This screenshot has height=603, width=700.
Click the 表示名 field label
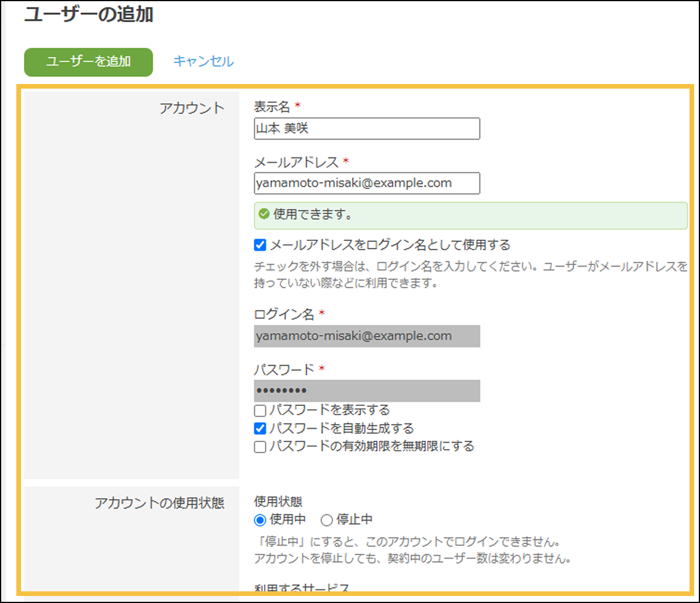tap(272, 107)
